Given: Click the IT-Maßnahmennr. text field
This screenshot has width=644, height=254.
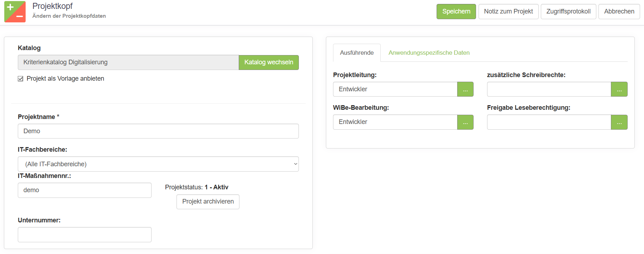Looking at the screenshot, I should click(84, 190).
